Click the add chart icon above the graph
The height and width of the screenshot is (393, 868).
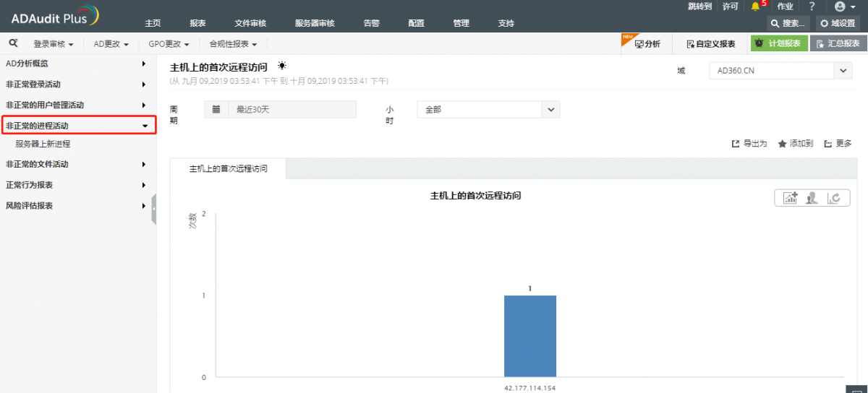[790, 198]
